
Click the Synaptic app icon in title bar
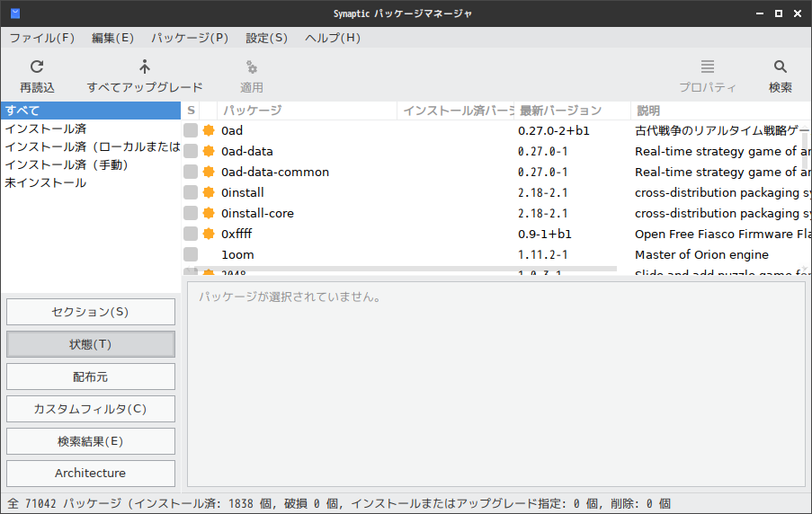pyautogui.click(x=15, y=13)
